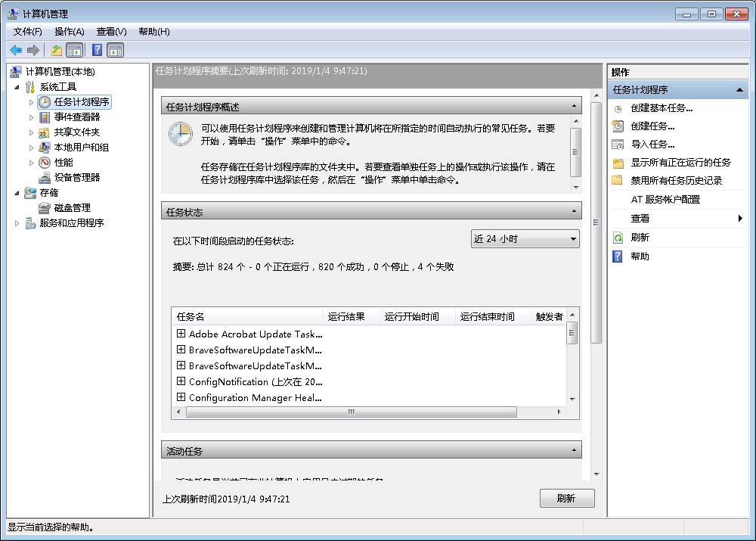Expand the Configuration Manager Heal... task row
The width and height of the screenshot is (756, 541).
(x=181, y=397)
